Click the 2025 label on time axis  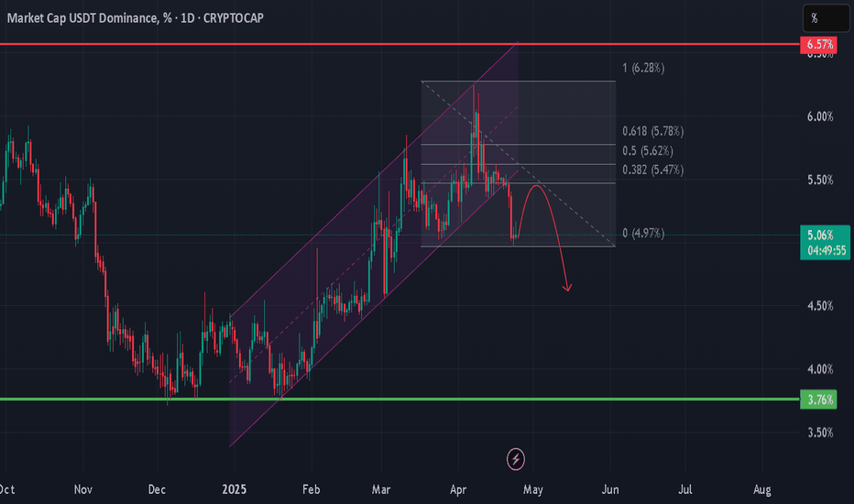[x=235, y=489]
